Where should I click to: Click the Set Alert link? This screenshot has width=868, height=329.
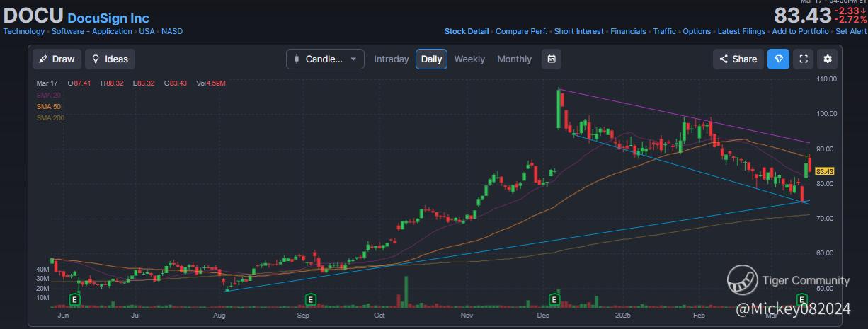coord(851,31)
